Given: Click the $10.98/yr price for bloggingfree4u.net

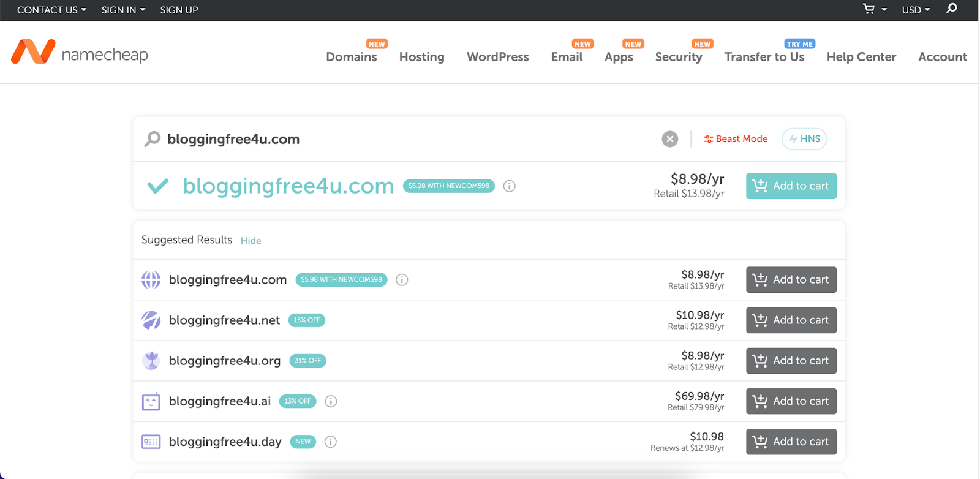Looking at the screenshot, I should (700, 315).
